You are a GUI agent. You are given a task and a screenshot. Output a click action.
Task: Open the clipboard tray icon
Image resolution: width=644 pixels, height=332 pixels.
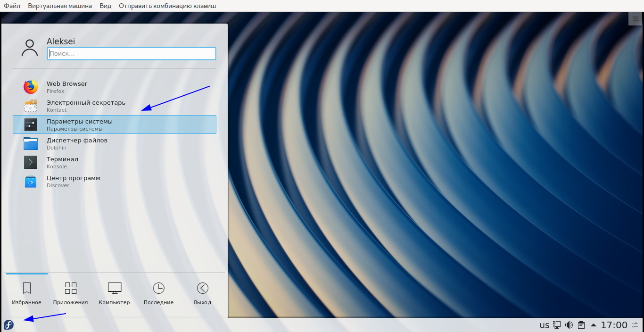(581, 325)
